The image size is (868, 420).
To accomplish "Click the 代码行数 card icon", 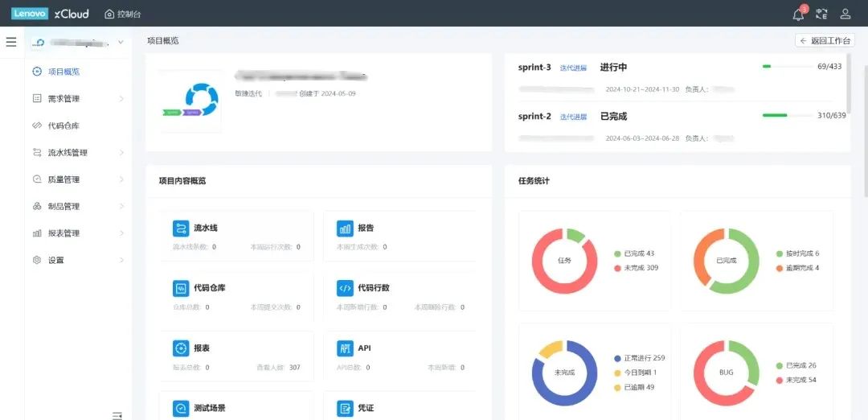I will pyautogui.click(x=345, y=288).
